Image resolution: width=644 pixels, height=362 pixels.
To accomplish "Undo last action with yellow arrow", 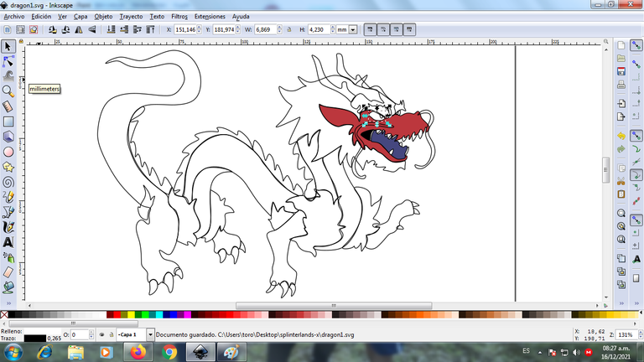I will coord(621,136).
